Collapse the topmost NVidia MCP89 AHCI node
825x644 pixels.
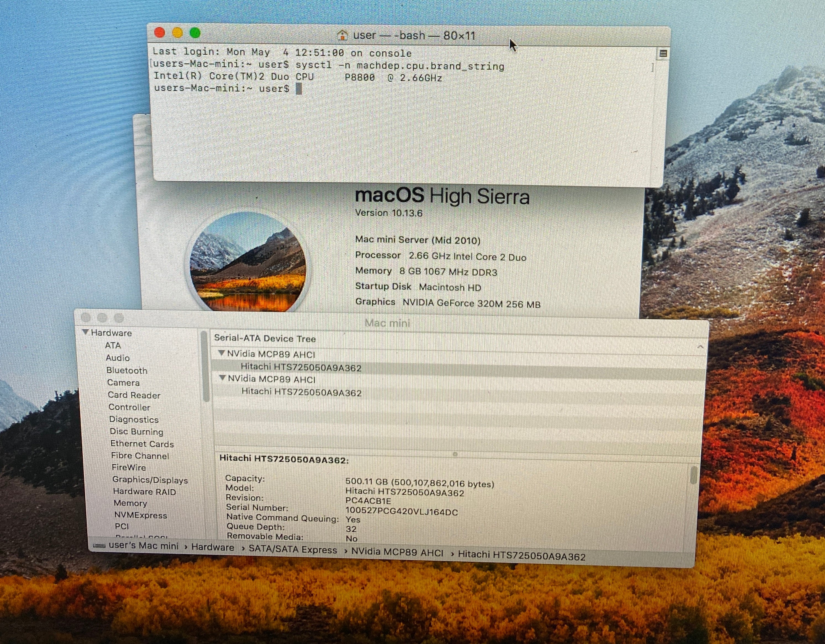(x=222, y=353)
